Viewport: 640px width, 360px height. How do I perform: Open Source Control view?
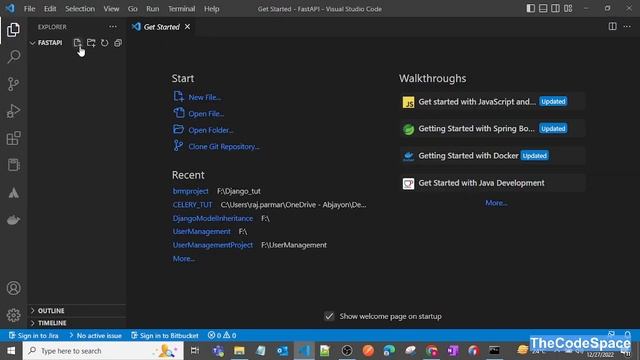[x=13, y=84]
